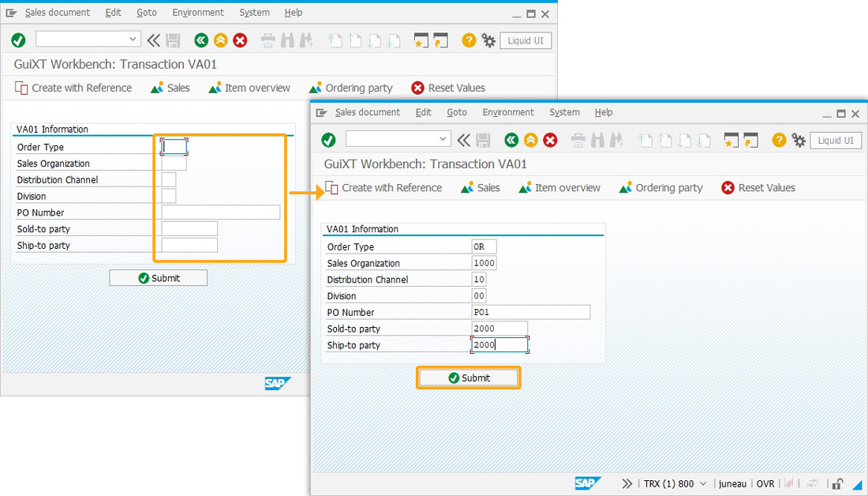Click green Enter checkmark in front window
Image resolution: width=868 pixels, height=496 pixels.
click(x=328, y=141)
